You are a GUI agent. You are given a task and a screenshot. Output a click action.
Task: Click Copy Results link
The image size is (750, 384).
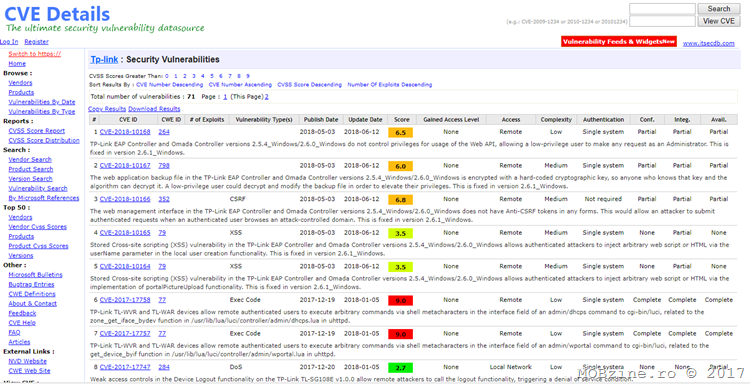pos(107,109)
